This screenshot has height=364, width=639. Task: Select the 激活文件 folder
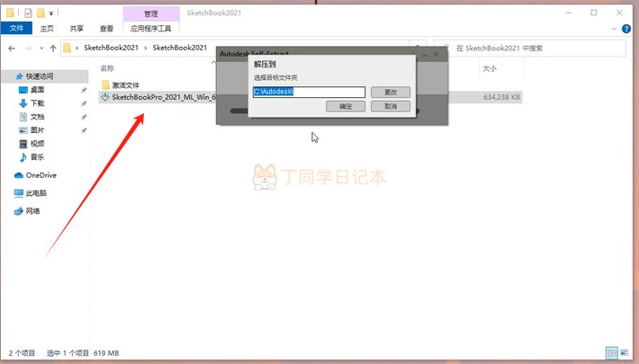125,85
